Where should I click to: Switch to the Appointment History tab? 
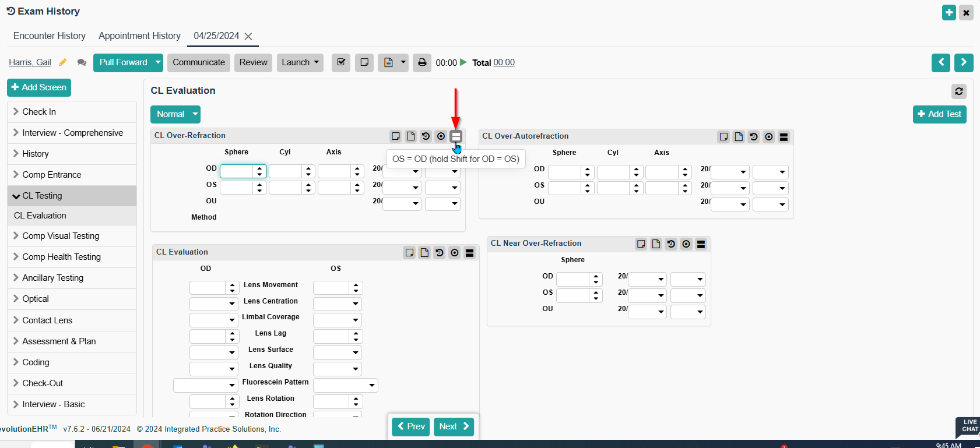[139, 36]
